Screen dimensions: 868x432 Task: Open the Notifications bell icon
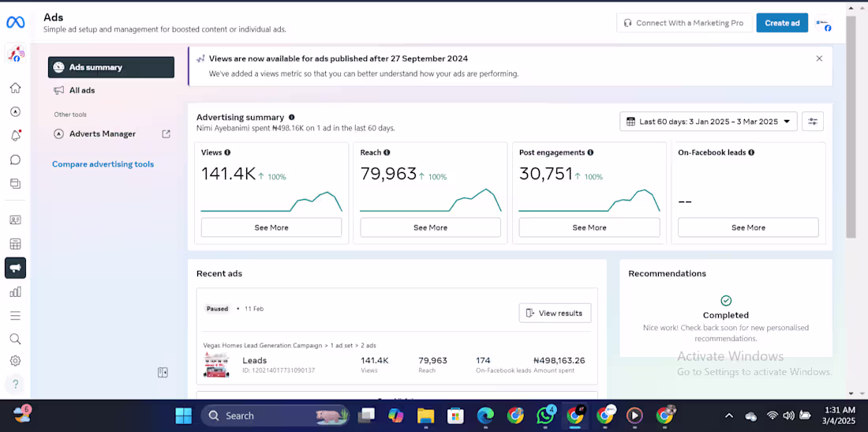pyautogui.click(x=15, y=136)
